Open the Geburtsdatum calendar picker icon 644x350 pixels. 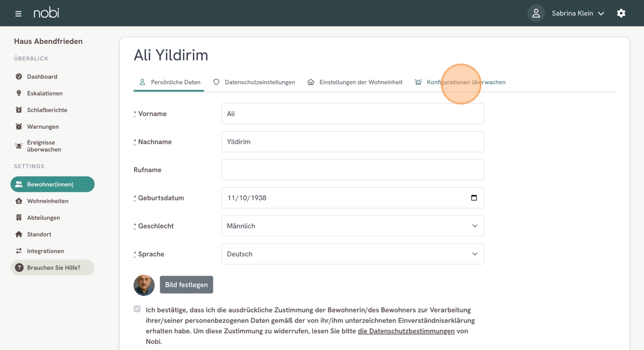click(474, 198)
